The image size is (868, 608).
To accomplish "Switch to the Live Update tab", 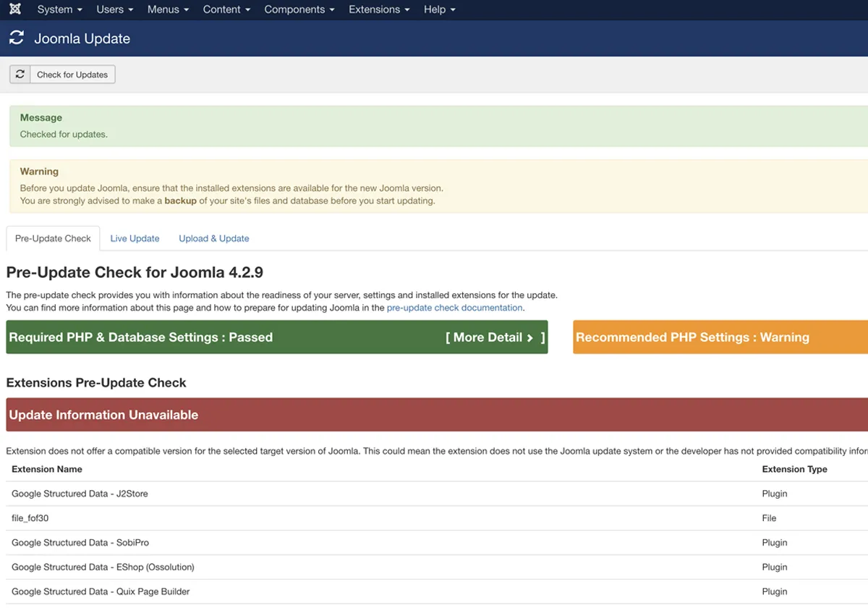I will point(135,238).
